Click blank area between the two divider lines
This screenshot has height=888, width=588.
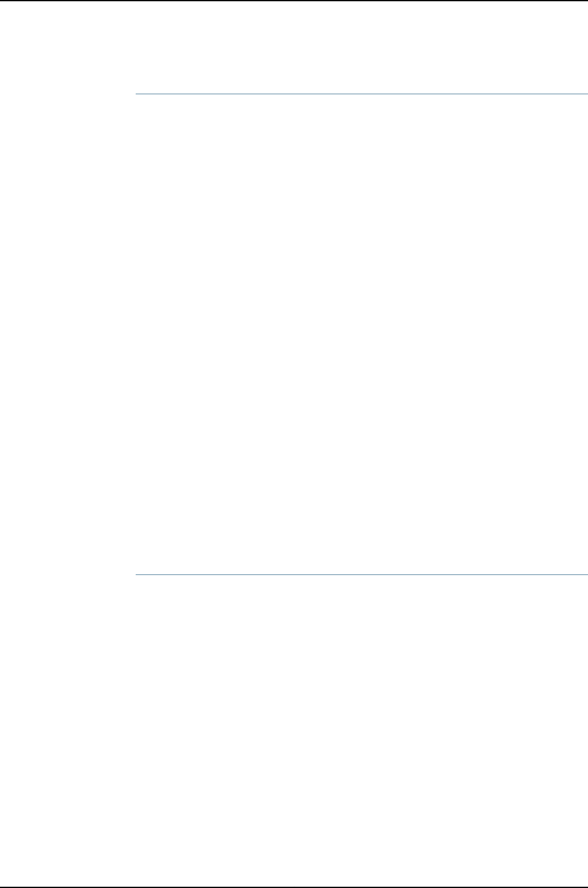click(361, 333)
